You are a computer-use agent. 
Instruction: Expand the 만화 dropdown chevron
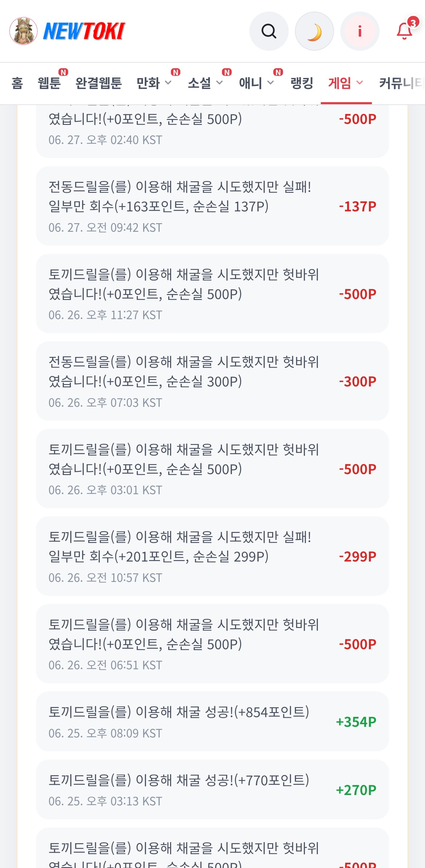168,83
